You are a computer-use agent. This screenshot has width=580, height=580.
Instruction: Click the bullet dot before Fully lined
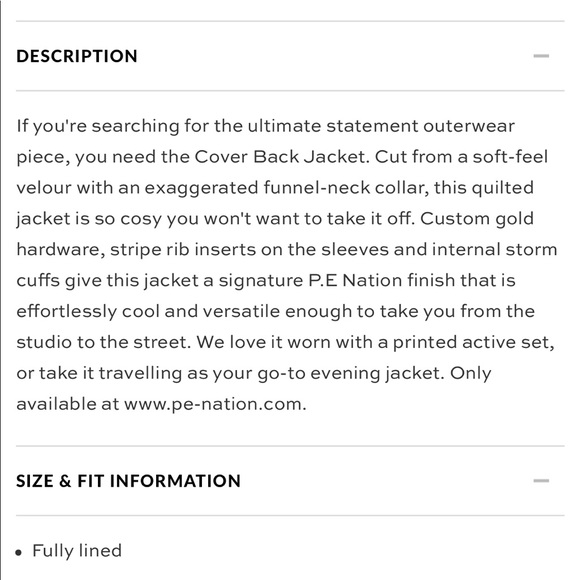tap(19, 553)
